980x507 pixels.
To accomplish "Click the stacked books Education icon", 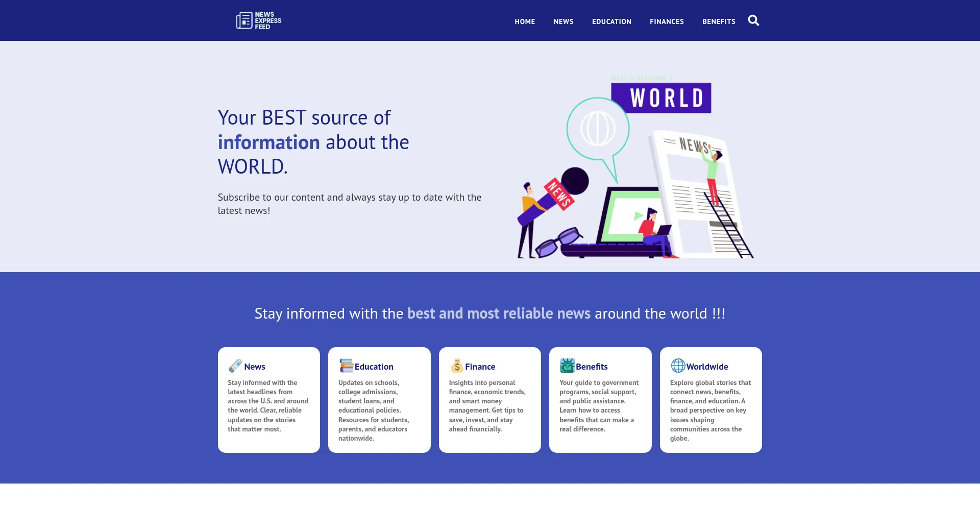I will coord(346,366).
